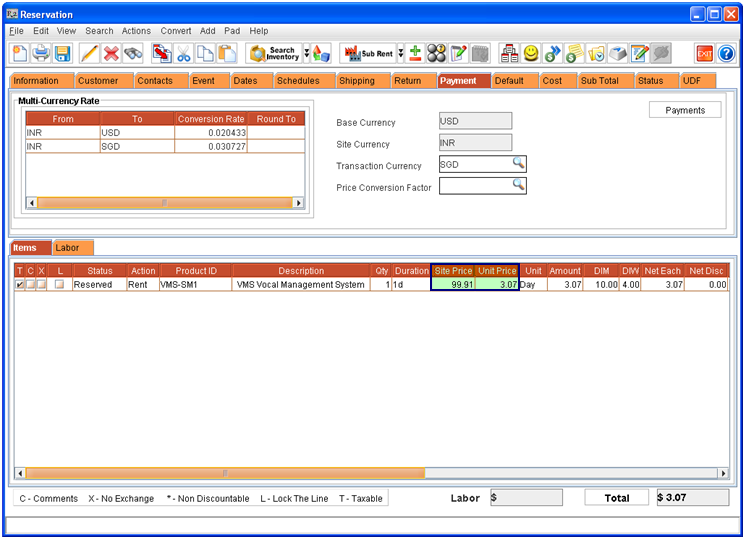Click the scissors Cut icon
Viewport: 744px width, 541px height.
point(184,54)
